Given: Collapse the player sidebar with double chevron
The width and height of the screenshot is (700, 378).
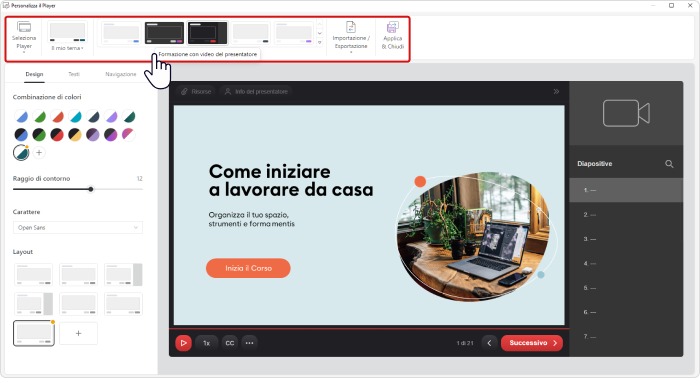Looking at the screenshot, I should pyautogui.click(x=556, y=91).
